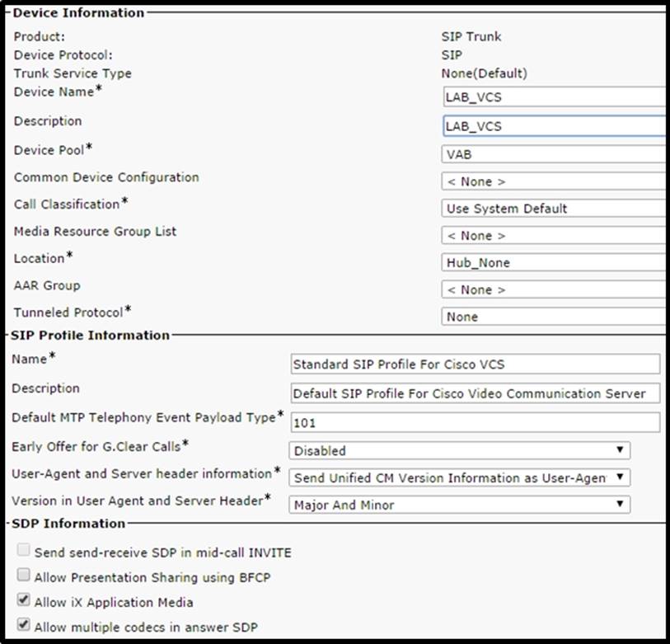Click Default MTP Telephony Event Payload field
The width and height of the screenshot is (670, 644).
point(475,422)
